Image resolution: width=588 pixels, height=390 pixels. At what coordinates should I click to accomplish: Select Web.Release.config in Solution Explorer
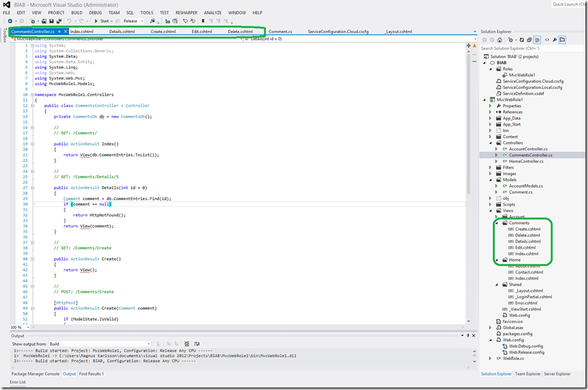(526, 352)
